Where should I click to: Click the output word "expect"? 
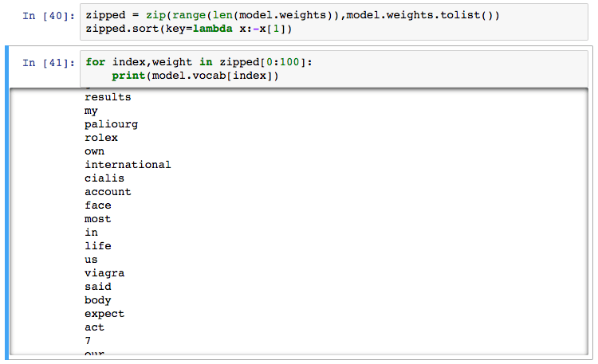[x=104, y=314]
